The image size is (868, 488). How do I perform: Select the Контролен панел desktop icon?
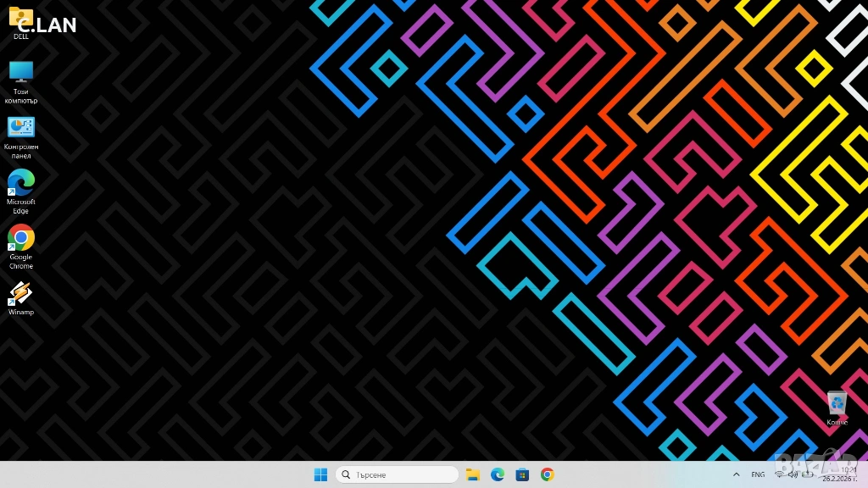(20, 128)
